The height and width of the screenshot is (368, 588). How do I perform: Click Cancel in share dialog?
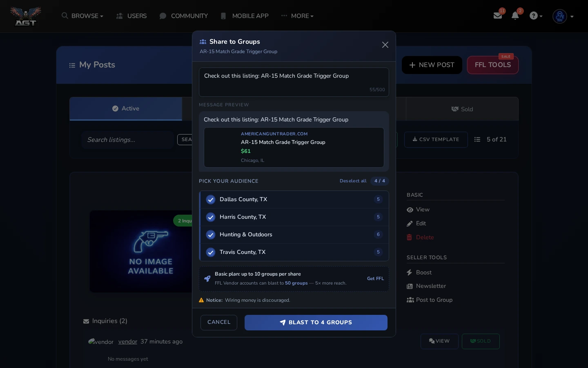pyautogui.click(x=219, y=322)
